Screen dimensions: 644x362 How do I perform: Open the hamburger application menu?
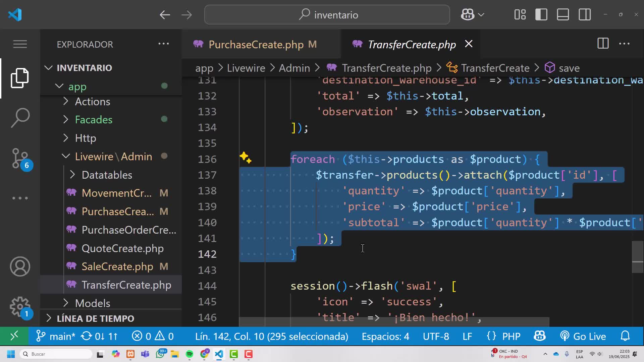[x=20, y=44]
